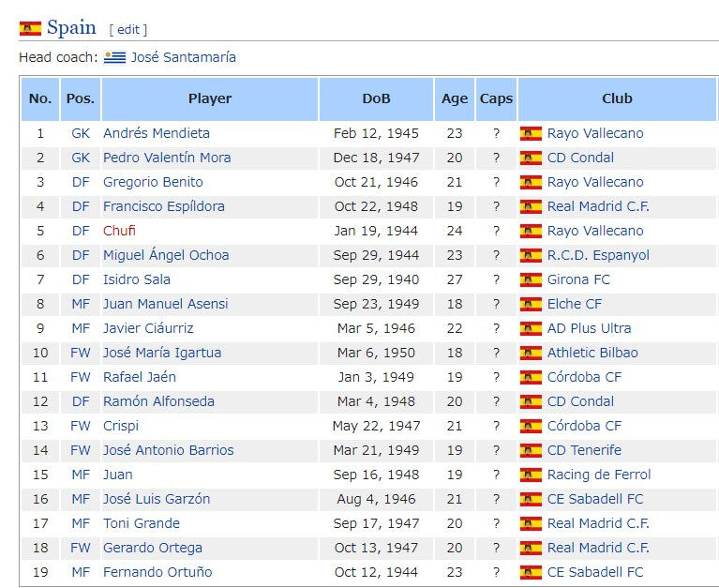Click the Uruguay flag next to José Santamaría

click(x=114, y=57)
